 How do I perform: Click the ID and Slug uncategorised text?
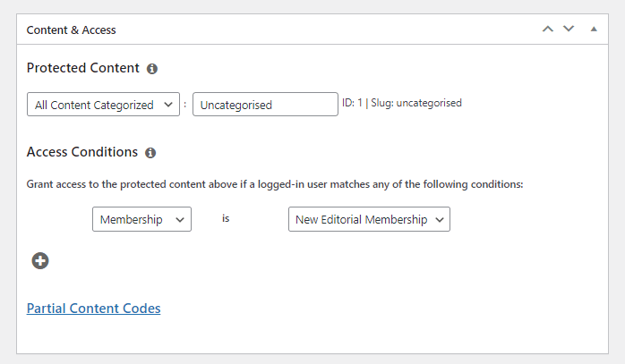pos(402,103)
